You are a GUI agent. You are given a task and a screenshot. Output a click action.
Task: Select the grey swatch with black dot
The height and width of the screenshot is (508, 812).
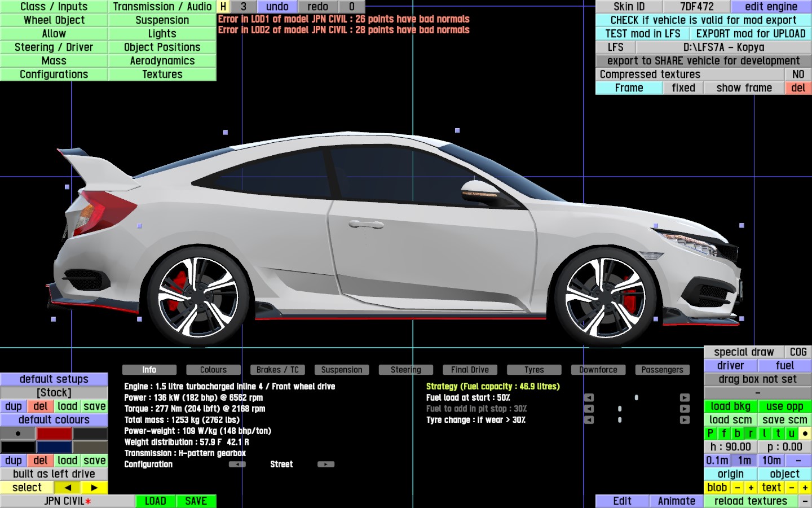(x=18, y=433)
